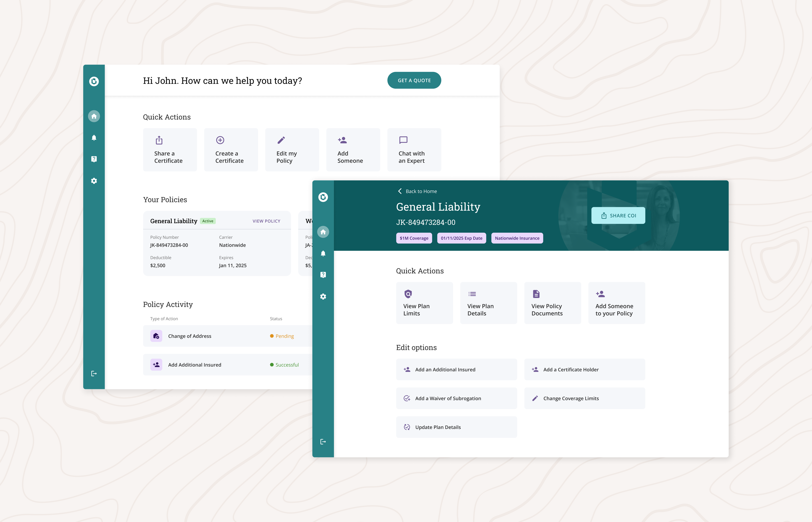Choose Update Plan Details option

click(x=456, y=427)
